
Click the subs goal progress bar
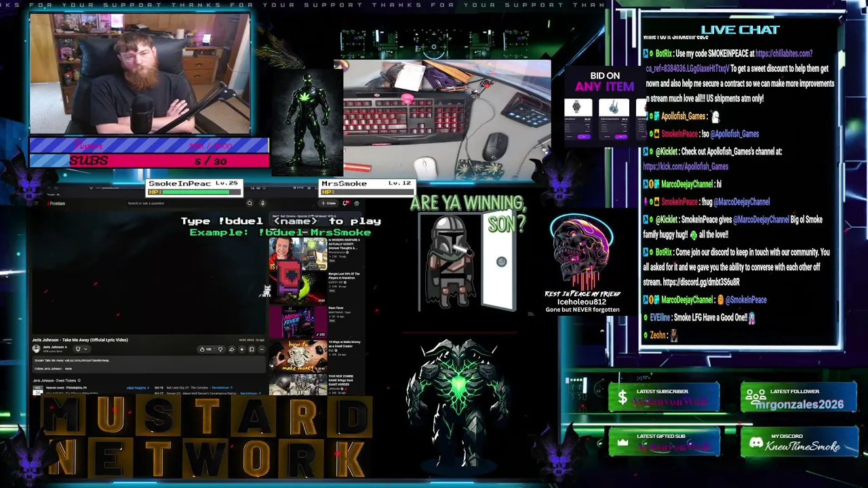[x=149, y=161]
